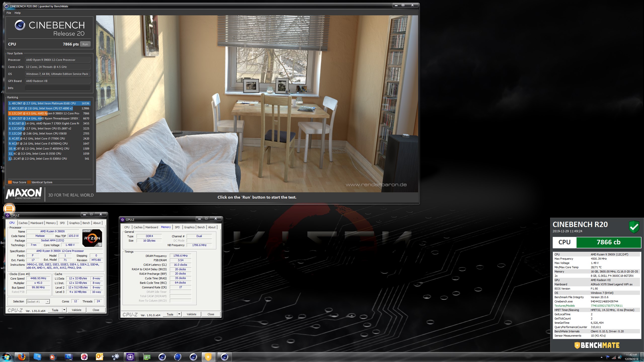
Task: Switch to Mainboard tab in CPU-Z CPU window
Action: click(37, 223)
